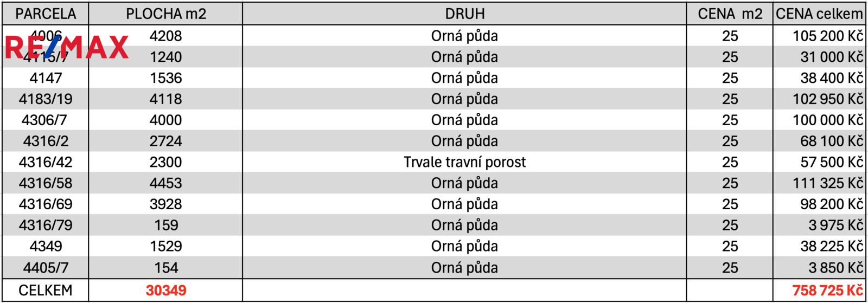Select the CENA celkem column header
The height and width of the screenshot is (303, 868).
[819, 14]
